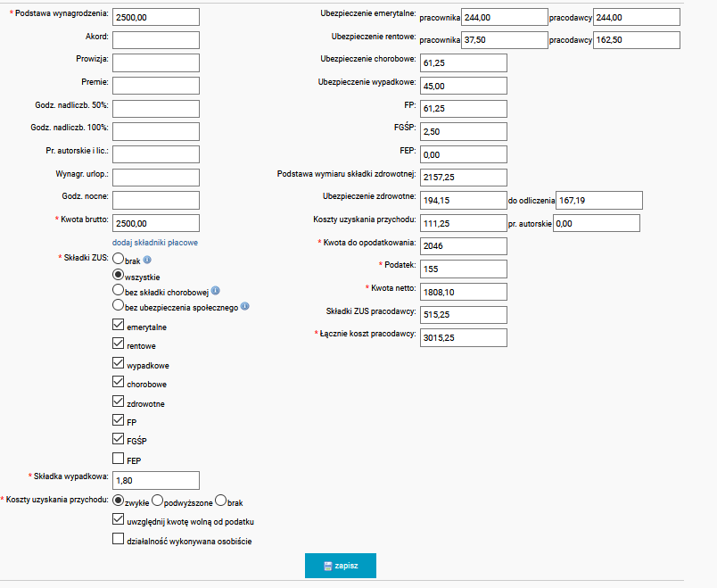The width and height of the screenshot is (717, 588).
Task: Click Koszty uzyskania przychodu field 111,25
Action: 464,223
